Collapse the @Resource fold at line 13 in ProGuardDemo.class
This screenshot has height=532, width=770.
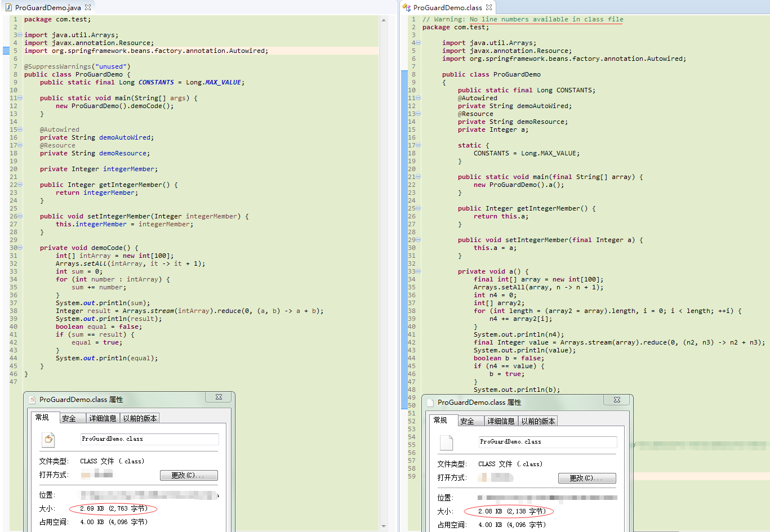click(419, 114)
